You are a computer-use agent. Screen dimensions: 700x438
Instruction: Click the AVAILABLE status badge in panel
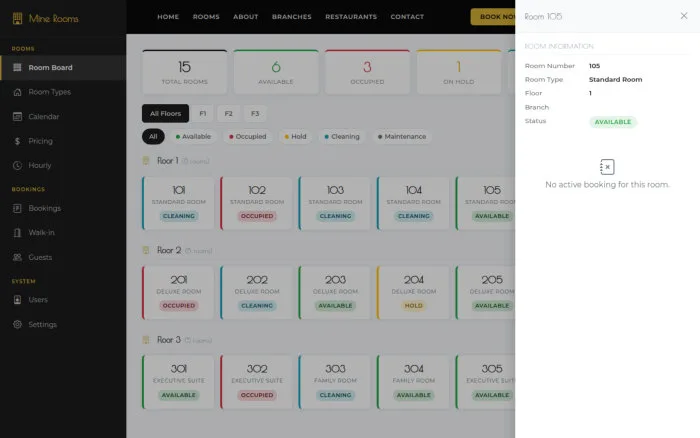click(612, 122)
